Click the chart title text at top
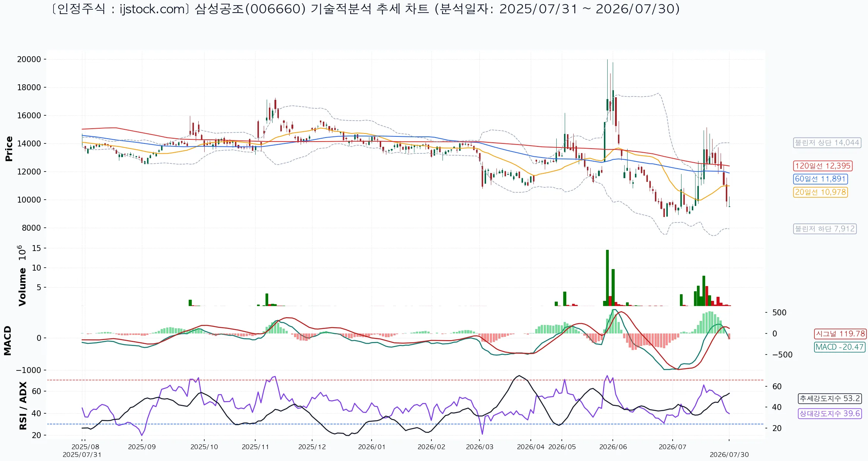Image resolution: width=868 pixels, height=461 pixels. [365, 9]
